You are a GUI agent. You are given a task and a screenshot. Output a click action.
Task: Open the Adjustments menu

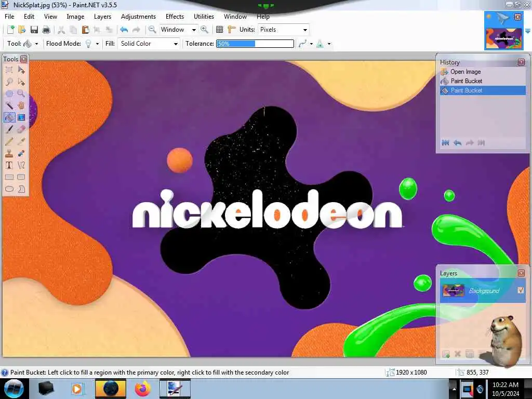pos(138,16)
